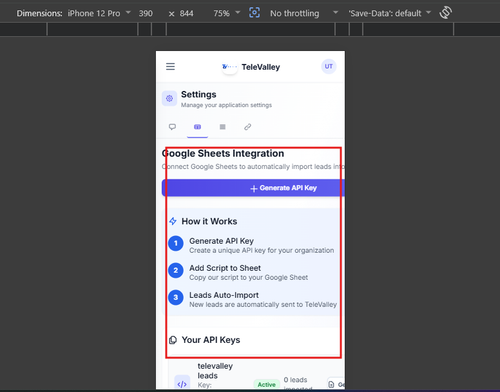This screenshot has height=392, width=500.
Task: Click Create a unique API key description
Action: (x=262, y=250)
